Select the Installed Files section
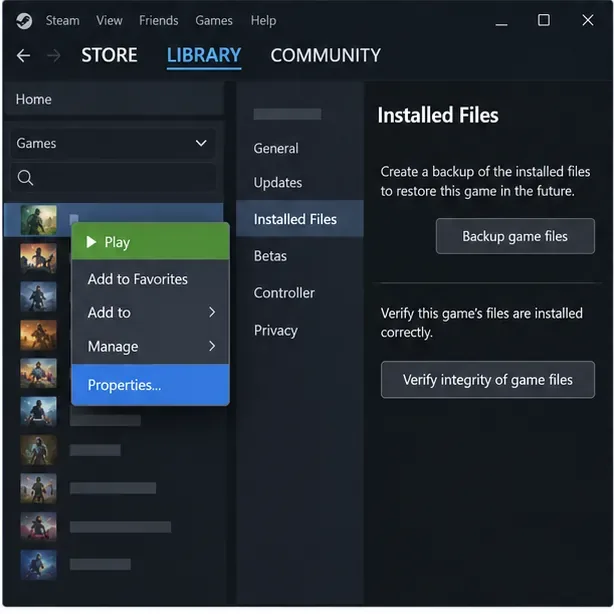 point(300,219)
